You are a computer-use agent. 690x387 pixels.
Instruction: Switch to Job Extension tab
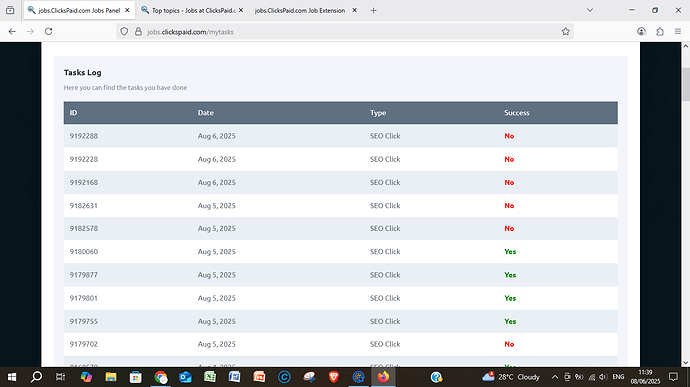[300, 10]
